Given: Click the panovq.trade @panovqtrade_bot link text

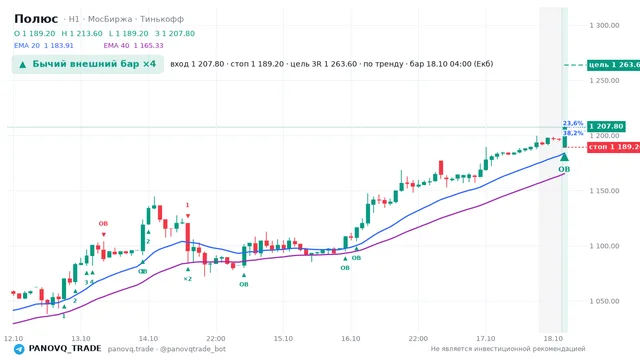Looking at the screenshot, I should [167, 349].
